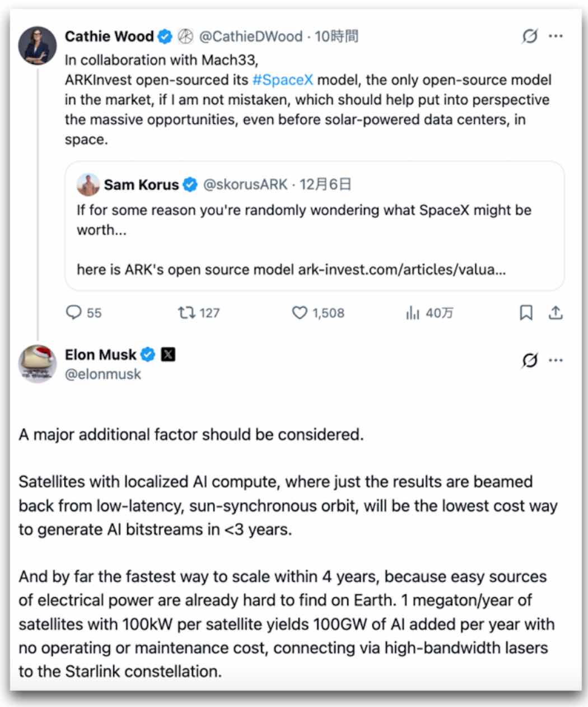588x707 pixels.
Task: Open more options on Cathie Wood's tweet
Action: [556, 36]
